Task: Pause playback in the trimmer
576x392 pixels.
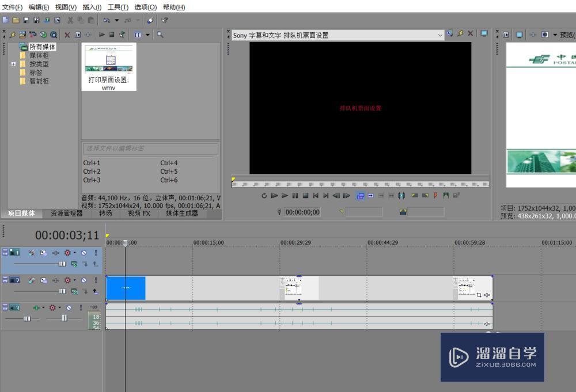Action: coord(295,196)
